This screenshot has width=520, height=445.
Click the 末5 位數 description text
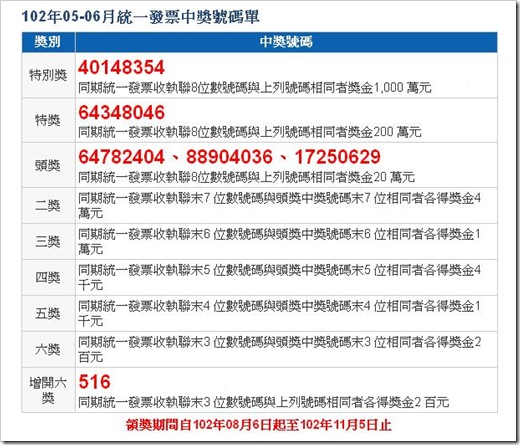[280, 277]
